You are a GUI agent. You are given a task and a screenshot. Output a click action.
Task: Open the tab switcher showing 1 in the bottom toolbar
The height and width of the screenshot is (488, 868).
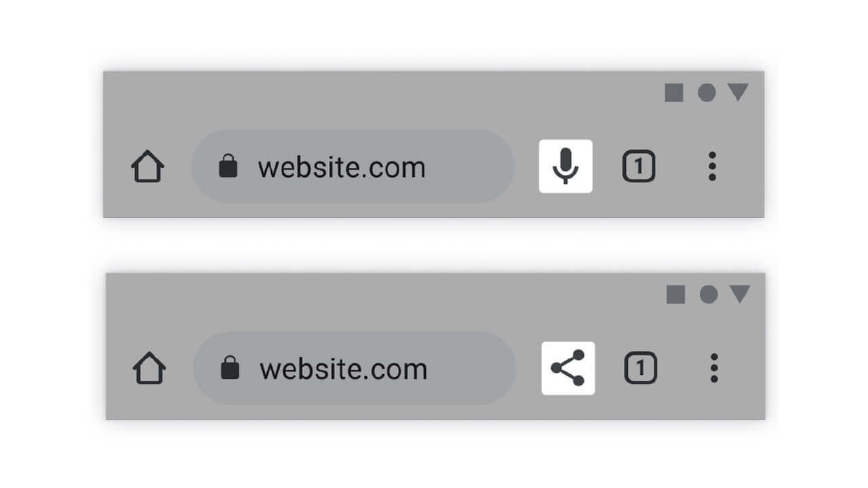[x=641, y=368]
